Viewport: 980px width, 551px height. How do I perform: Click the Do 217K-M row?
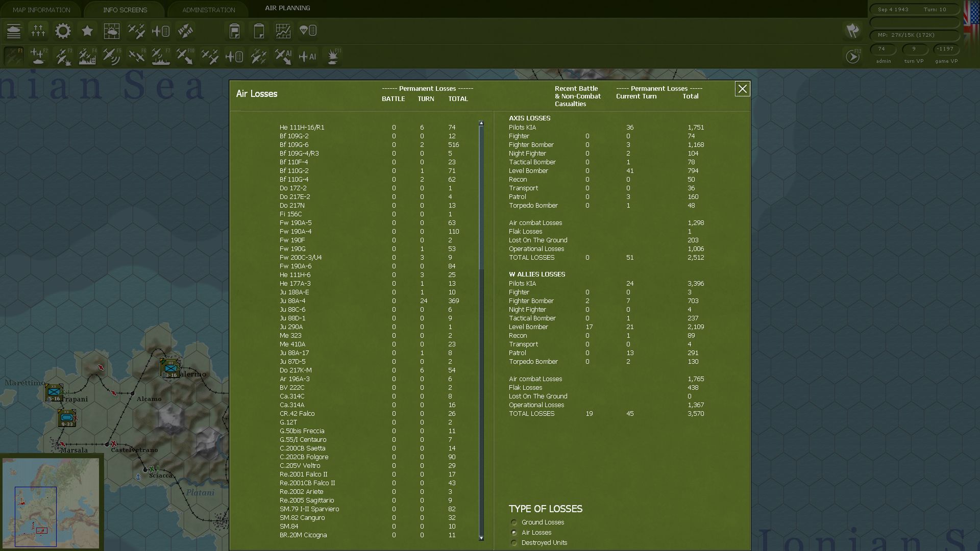pos(370,370)
